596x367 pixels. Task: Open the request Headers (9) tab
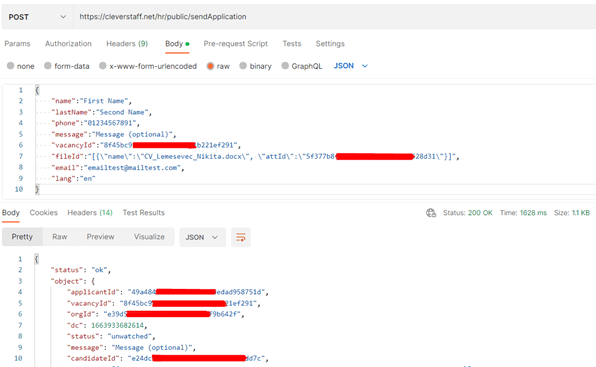click(x=127, y=44)
